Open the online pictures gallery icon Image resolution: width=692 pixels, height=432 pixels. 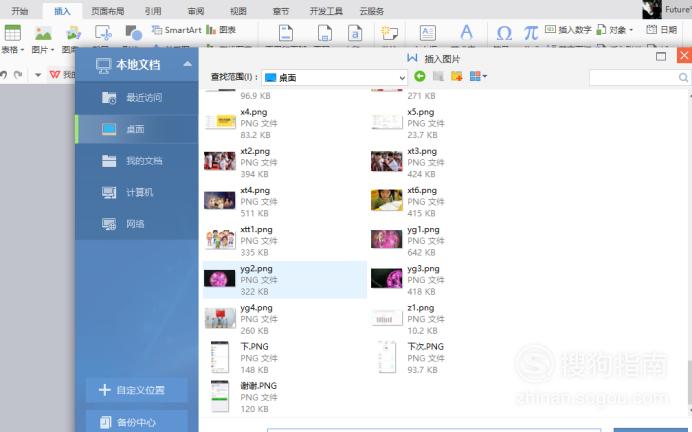coord(73,33)
